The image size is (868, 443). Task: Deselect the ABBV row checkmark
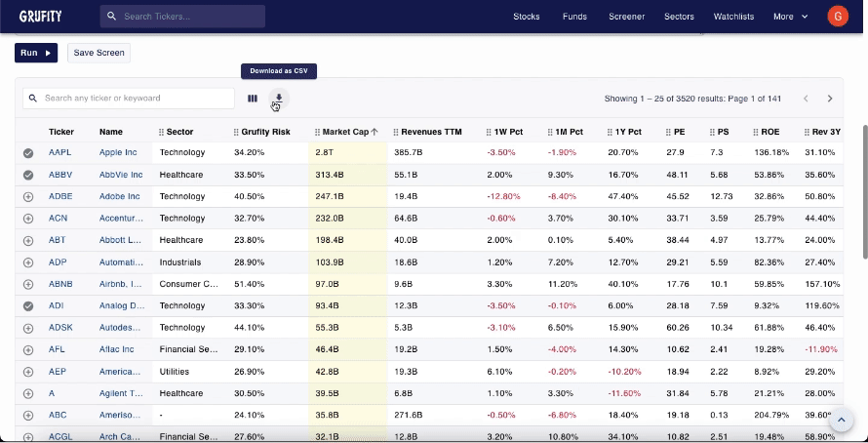[x=28, y=175]
